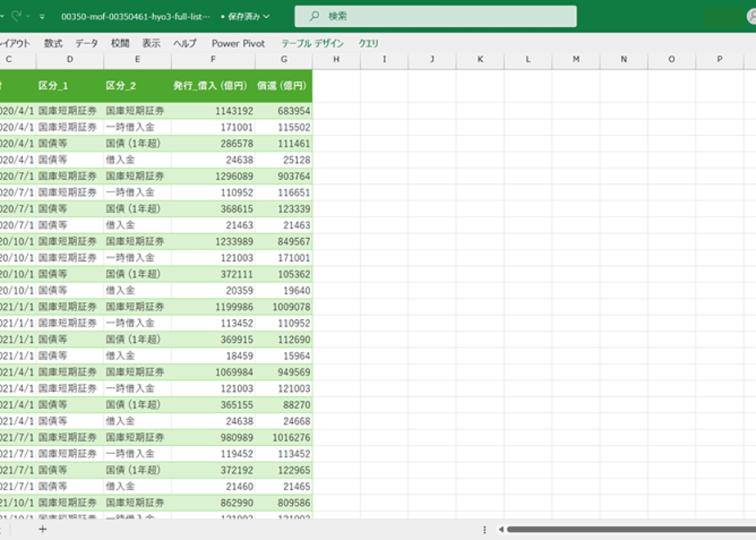Select cell with value 1016276
The image size is (756, 540).
click(284, 438)
